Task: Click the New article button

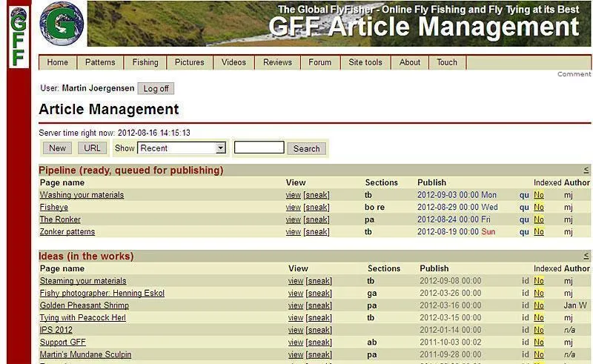Action: pyautogui.click(x=57, y=148)
